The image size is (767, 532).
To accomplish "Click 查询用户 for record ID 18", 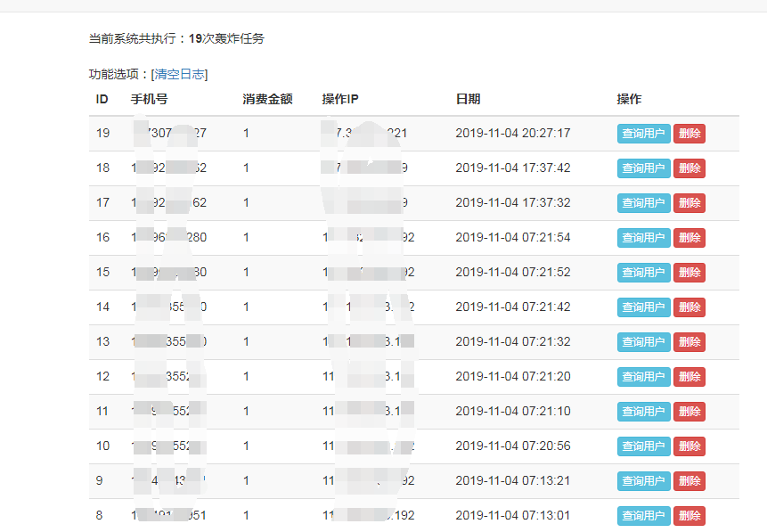I will pos(643,168).
